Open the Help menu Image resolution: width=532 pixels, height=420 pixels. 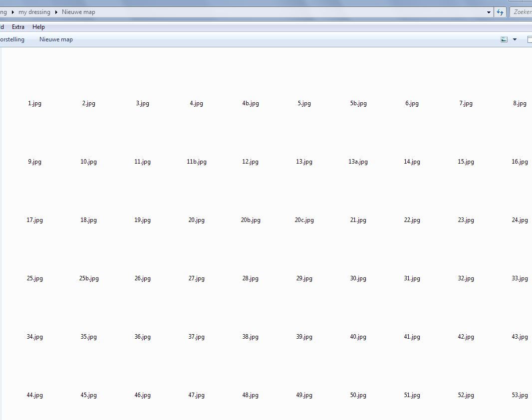click(x=38, y=27)
